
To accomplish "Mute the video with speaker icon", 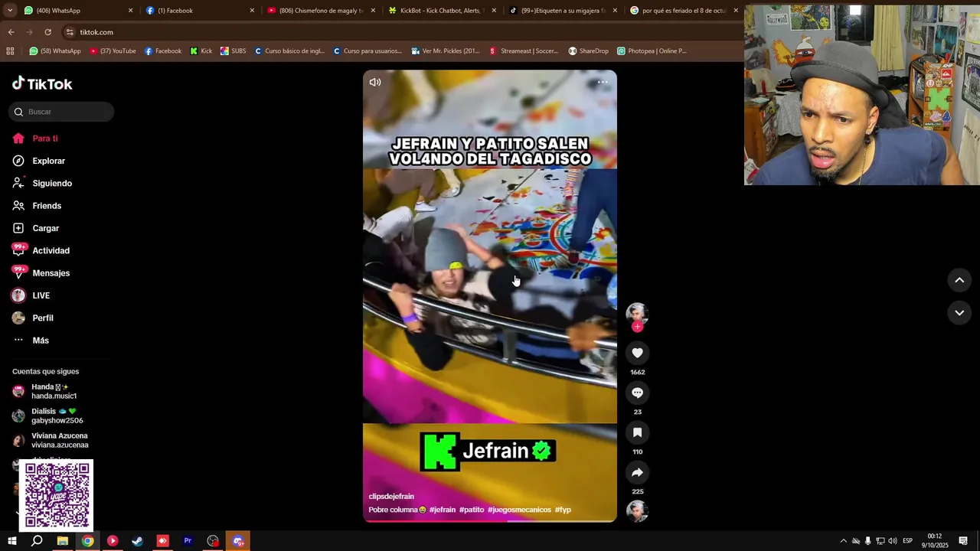I will click(375, 82).
